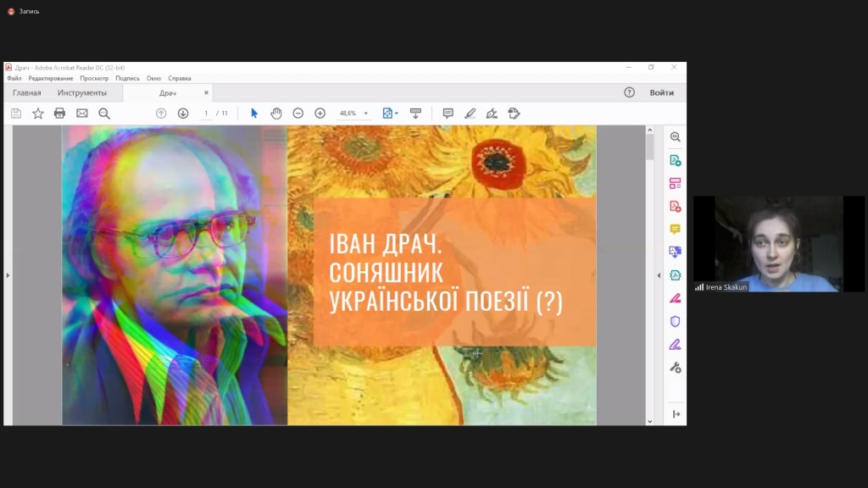868x488 pixels.
Task: Activate the Hand pan tool
Action: [276, 114]
